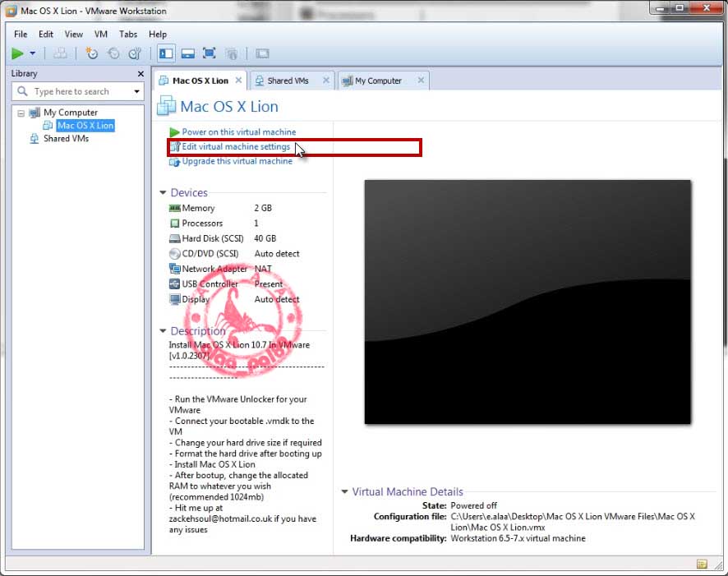Click the console view toolbar icon

click(262, 54)
